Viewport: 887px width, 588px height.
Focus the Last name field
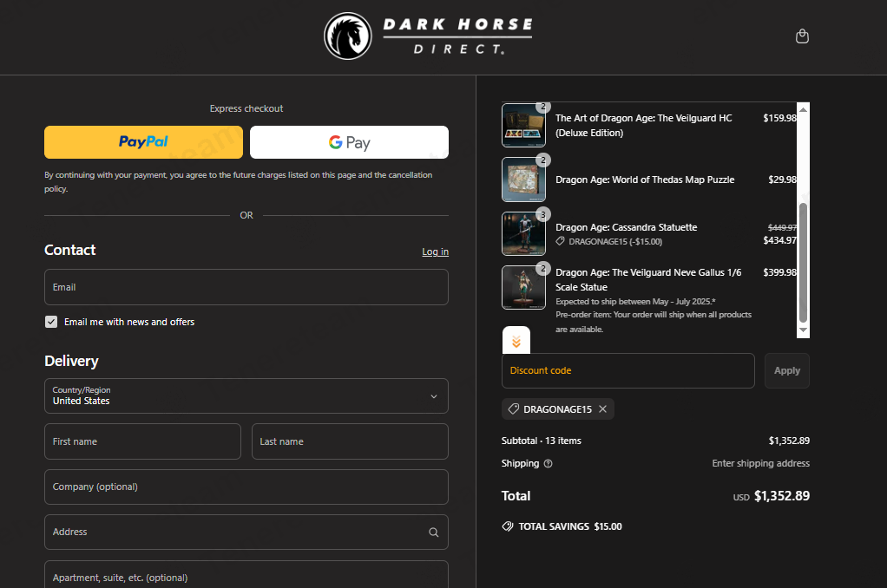350,441
